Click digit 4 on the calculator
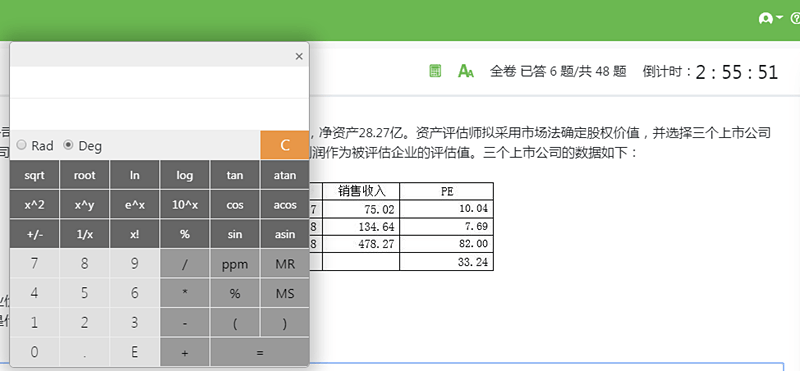Viewport: 800px width, 371px height. pos(35,293)
